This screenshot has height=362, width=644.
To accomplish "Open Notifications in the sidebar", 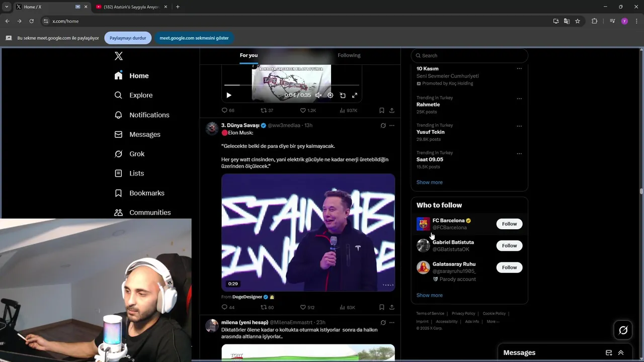I will coord(142,115).
